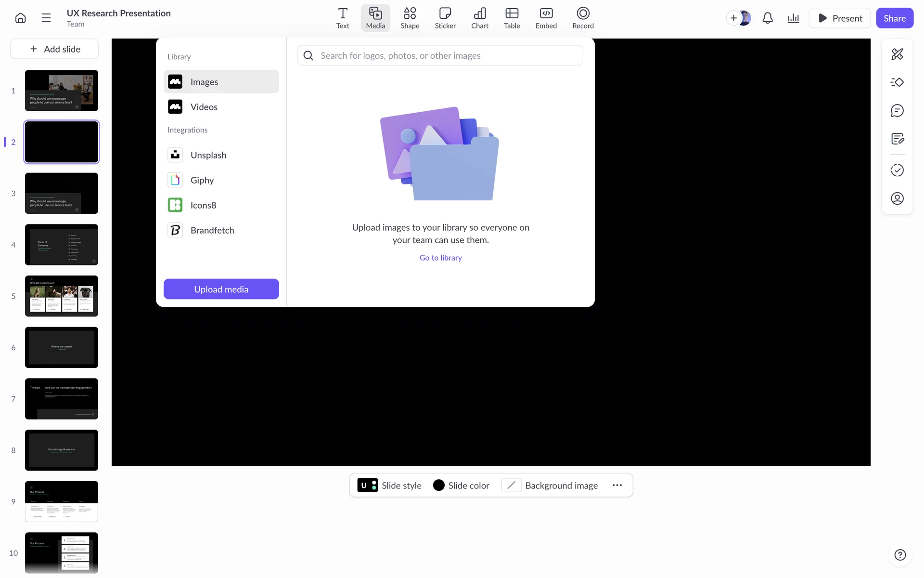Open the Slide style picker
Viewport: 924px width, 578px height.
pyautogui.click(x=389, y=485)
